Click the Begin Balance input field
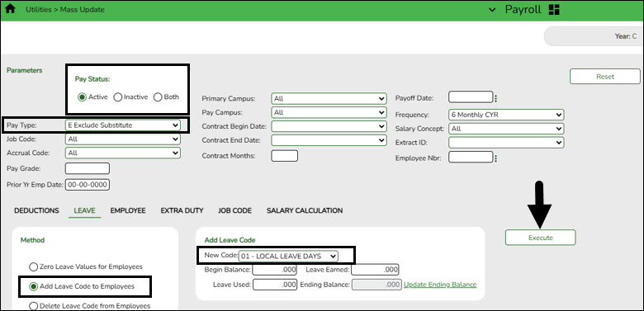Image resolution: width=644 pixels, height=311 pixels. [275, 270]
